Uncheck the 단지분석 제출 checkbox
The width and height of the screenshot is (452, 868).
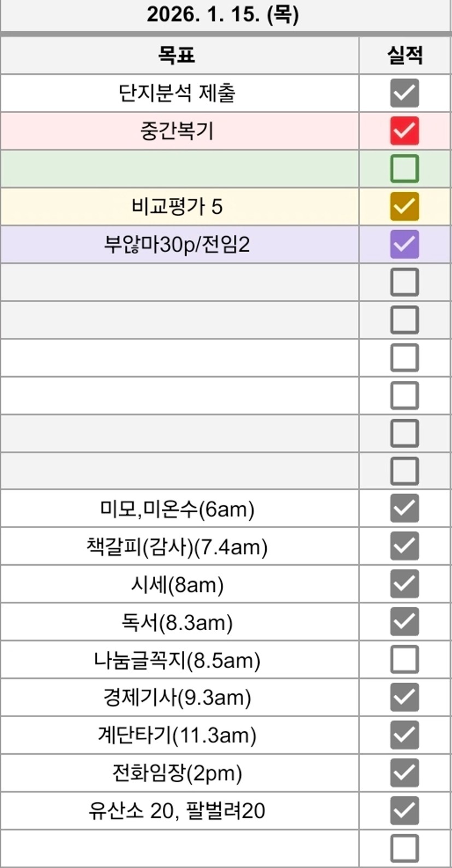coord(404,93)
